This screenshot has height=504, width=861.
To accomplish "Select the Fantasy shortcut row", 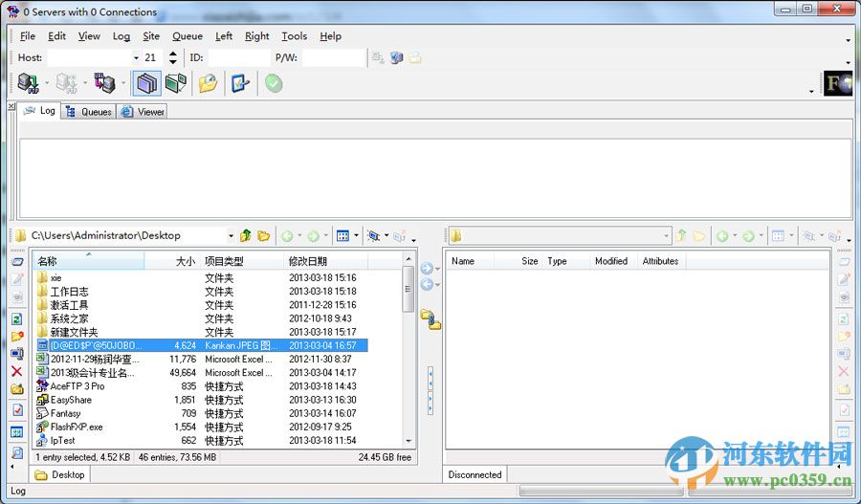I will click(201, 413).
